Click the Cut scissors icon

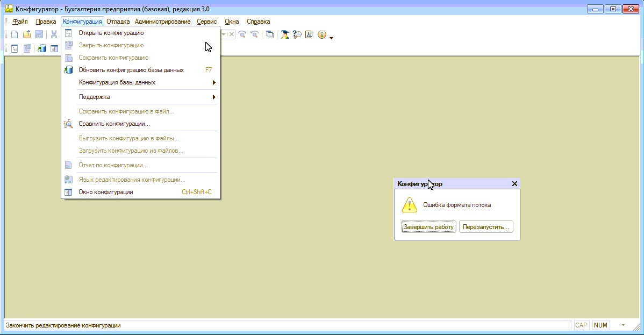point(54,34)
